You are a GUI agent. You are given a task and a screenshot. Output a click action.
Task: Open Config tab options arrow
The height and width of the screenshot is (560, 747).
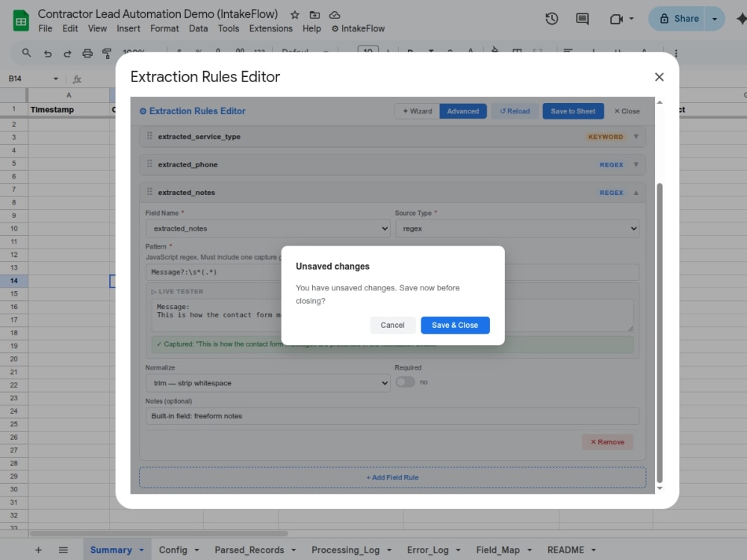(x=196, y=550)
